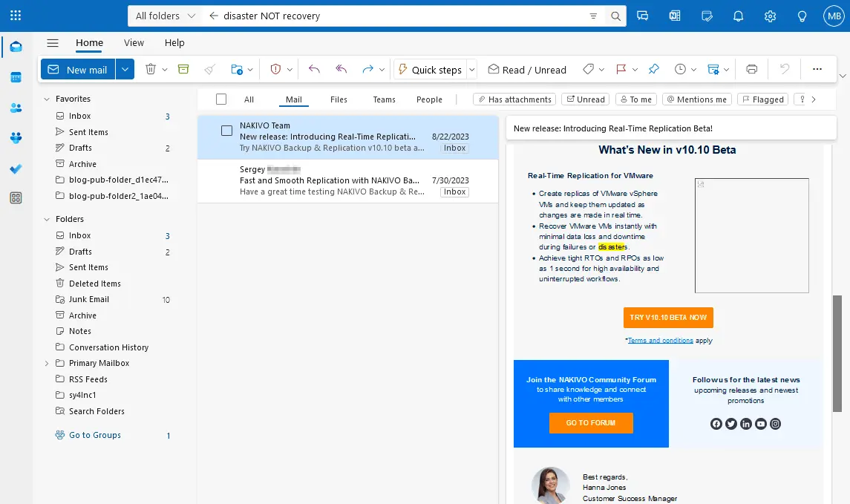Screen dimensions: 850x504
Task: Toggle Has attachments filter
Action: (x=515, y=99)
